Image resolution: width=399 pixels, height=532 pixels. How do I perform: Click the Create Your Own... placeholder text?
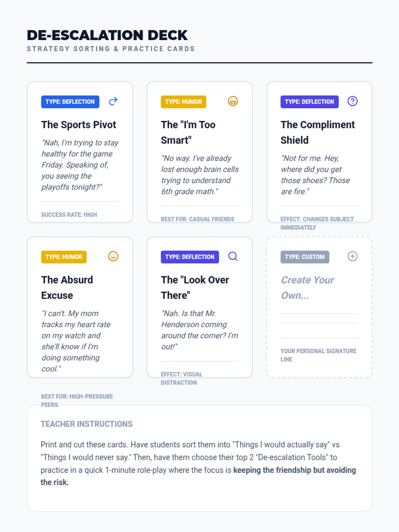[x=308, y=288]
